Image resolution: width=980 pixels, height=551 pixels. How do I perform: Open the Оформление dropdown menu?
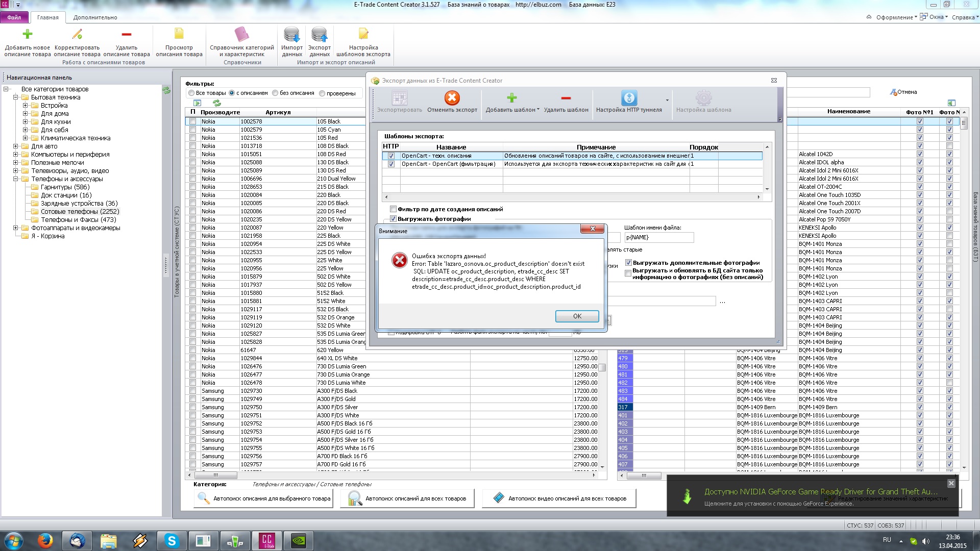point(896,17)
